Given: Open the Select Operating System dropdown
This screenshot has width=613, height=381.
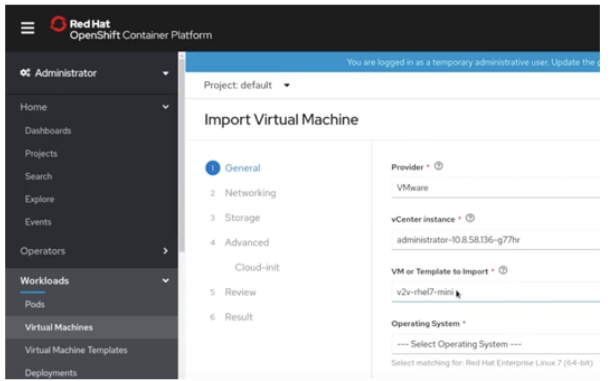Looking at the screenshot, I should click(496, 344).
